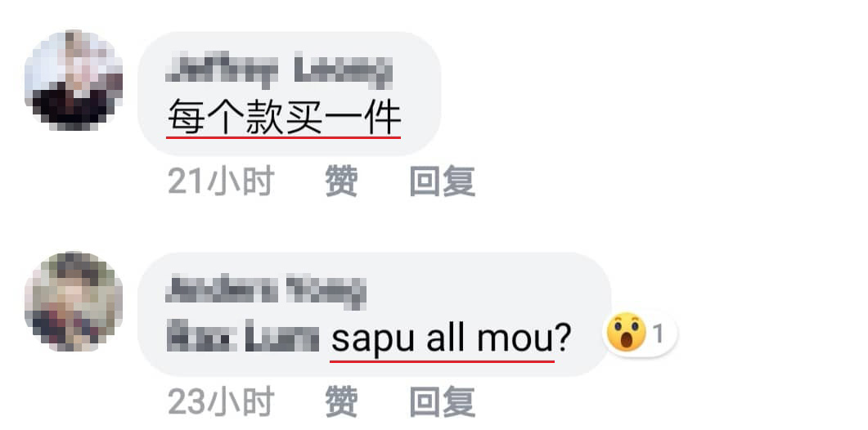This screenshot has width=868, height=430.
Task: View reaction count 1 beside the wow emoji
Action: point(658,334)
